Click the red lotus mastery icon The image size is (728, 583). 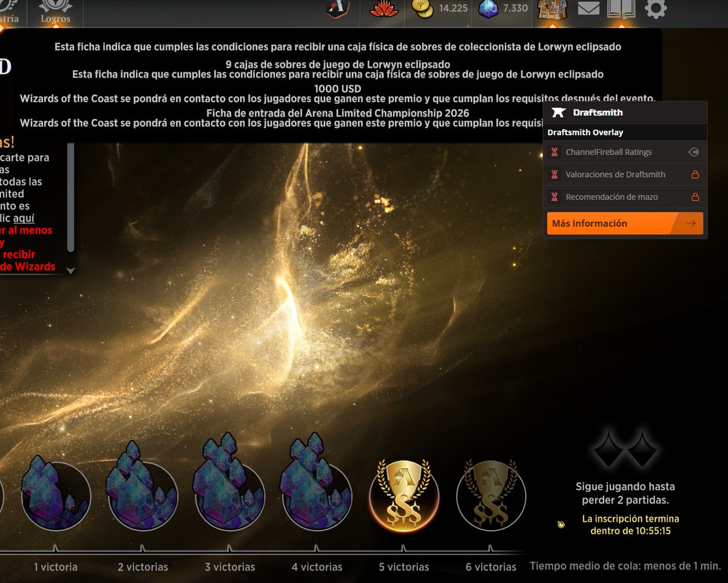click(x=384, y=9)
